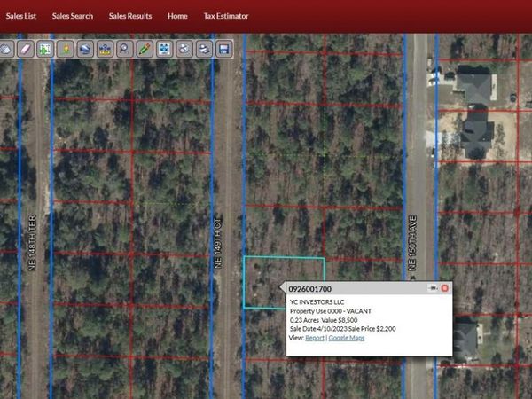Open the Sales Search page
532x399 pixels.
coord(73,16)
